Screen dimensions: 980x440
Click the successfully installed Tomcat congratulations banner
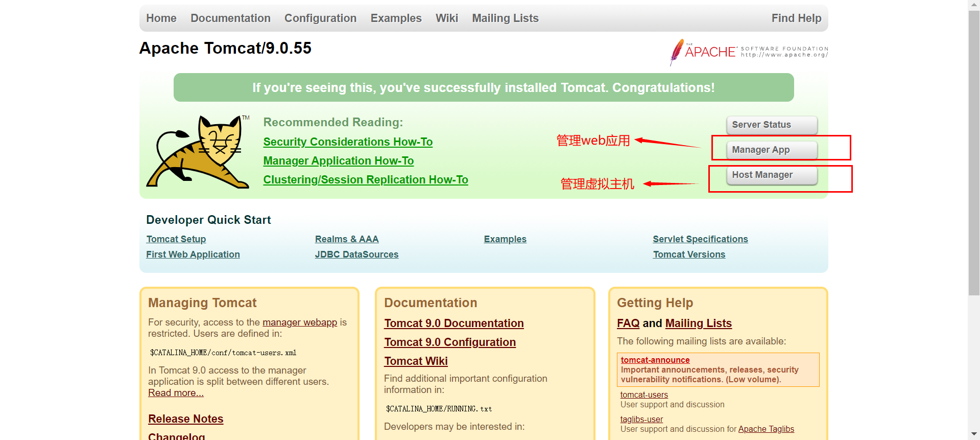click(484, 87)
